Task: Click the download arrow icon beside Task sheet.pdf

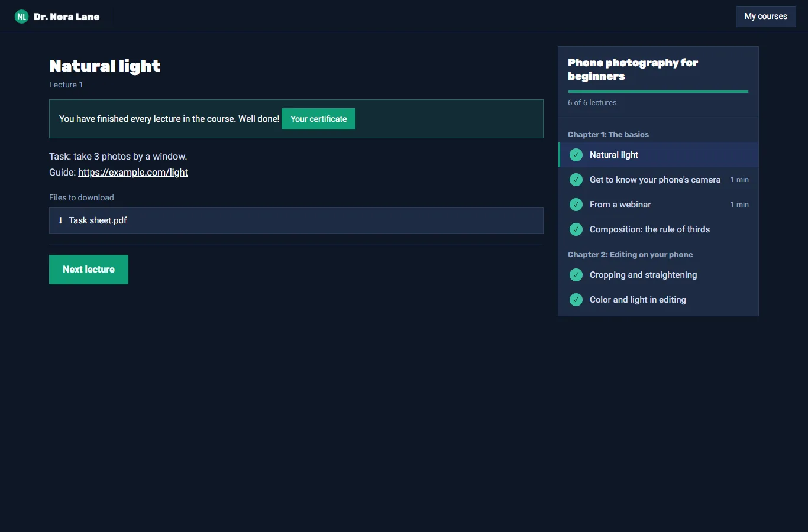Action: (60, 220)
